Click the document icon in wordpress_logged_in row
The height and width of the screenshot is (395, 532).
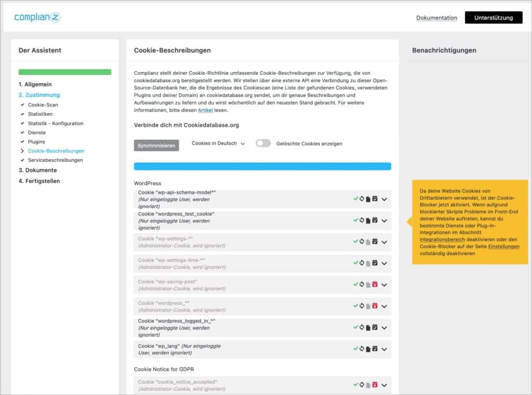pyautogui.click(x=368, y=328)
